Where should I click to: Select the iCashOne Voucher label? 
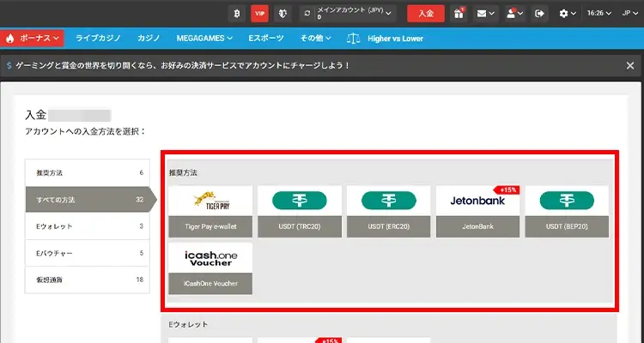click(210, 284)
